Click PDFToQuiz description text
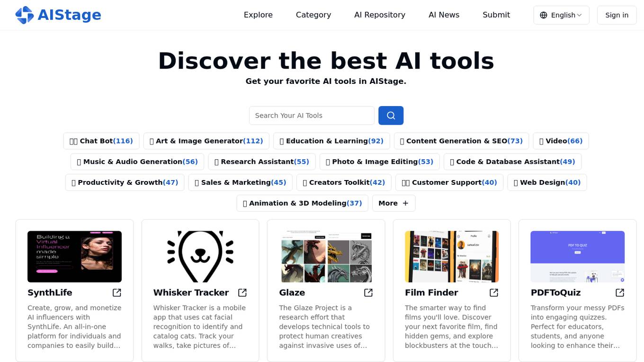Image resolution: width=644 pixels, height=362 pixels. [578, 327]
